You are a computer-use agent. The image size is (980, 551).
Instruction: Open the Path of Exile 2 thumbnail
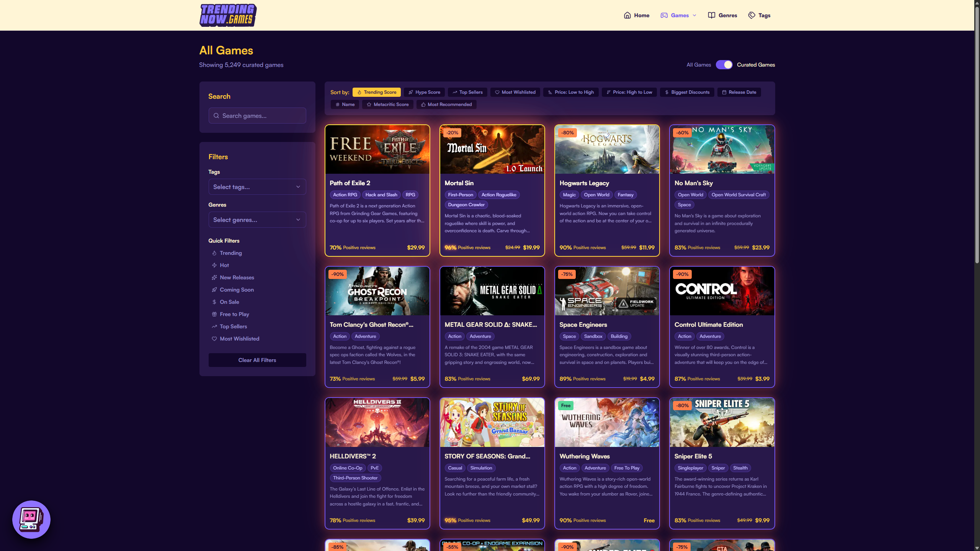point(377,149)
